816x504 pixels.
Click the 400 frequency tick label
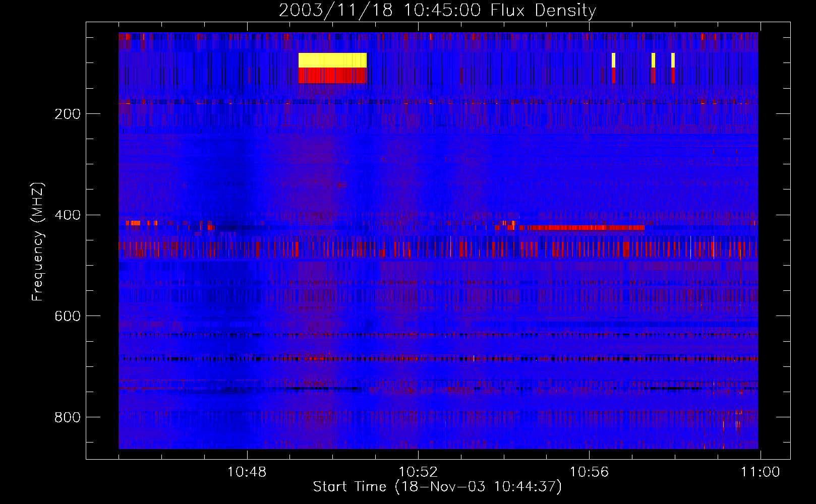tap(68, 215)
